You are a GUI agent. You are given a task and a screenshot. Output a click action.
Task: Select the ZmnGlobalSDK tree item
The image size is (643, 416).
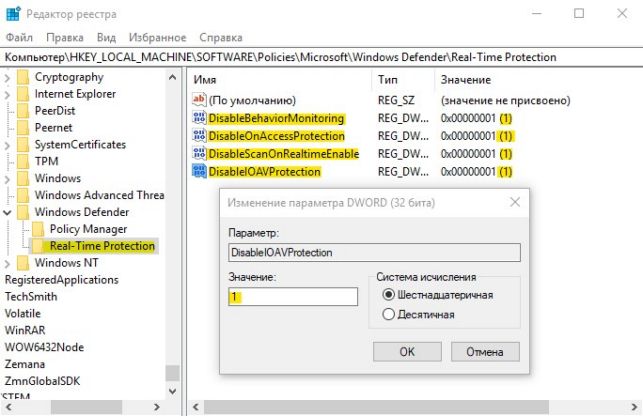42,381
